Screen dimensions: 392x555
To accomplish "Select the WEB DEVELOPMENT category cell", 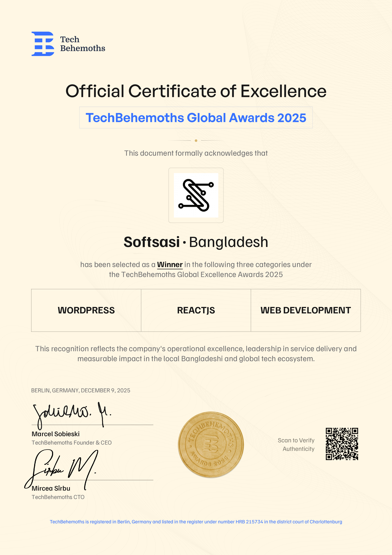I will pyautogui.click(x=306, y=310).
